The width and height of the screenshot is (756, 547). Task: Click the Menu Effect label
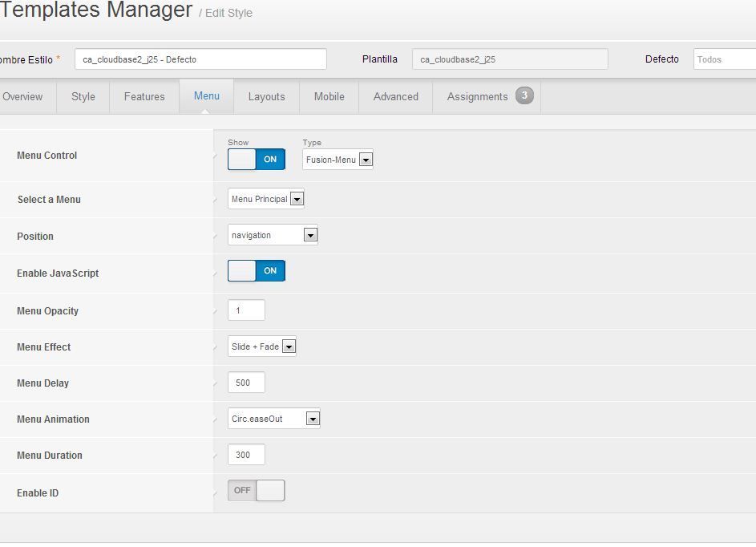click(44, 346)
